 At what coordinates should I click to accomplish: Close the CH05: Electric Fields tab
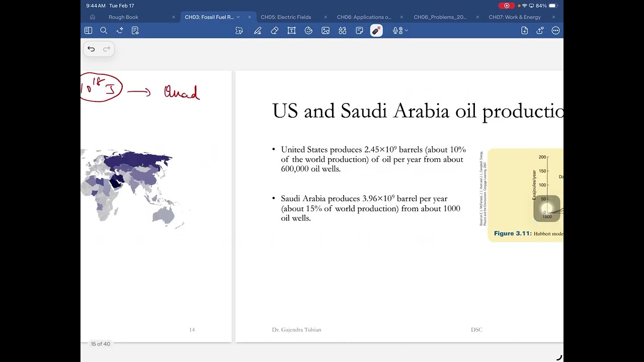coord(326,17)
